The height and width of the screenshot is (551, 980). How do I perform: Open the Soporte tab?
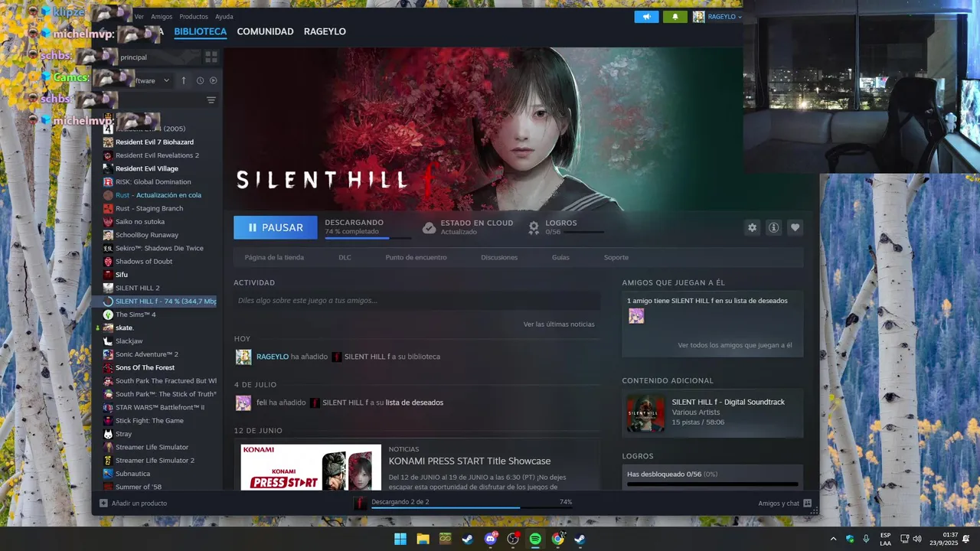(x=616, y=257)
